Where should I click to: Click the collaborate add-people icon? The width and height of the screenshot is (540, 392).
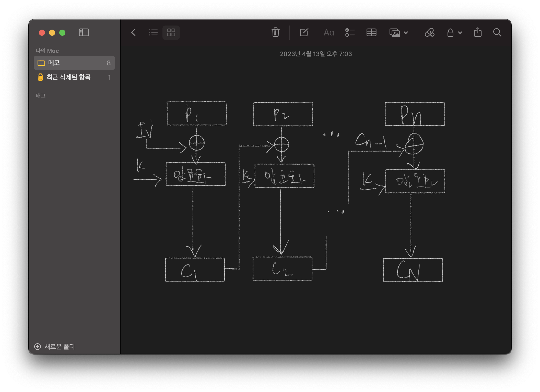pyautogui.click(x=429, y=32)
